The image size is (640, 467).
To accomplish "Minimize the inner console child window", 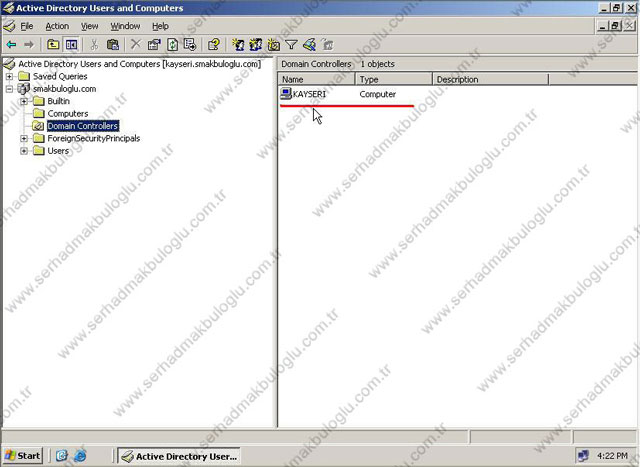I will coord(603,26).
